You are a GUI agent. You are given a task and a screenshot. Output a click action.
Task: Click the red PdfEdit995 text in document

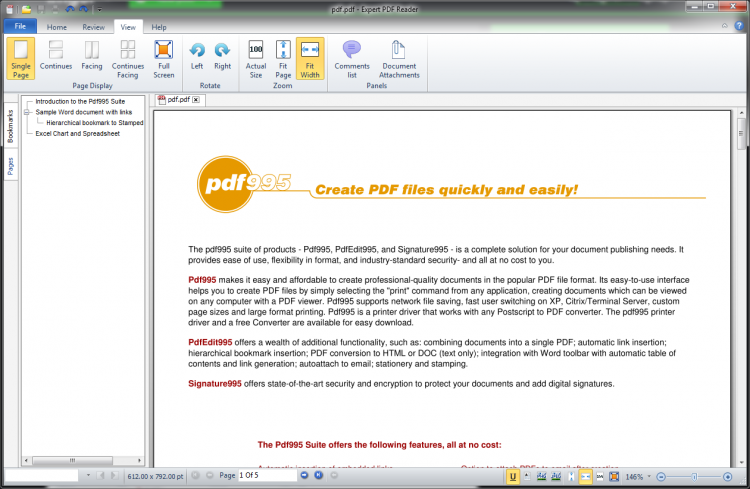(210, 343)
